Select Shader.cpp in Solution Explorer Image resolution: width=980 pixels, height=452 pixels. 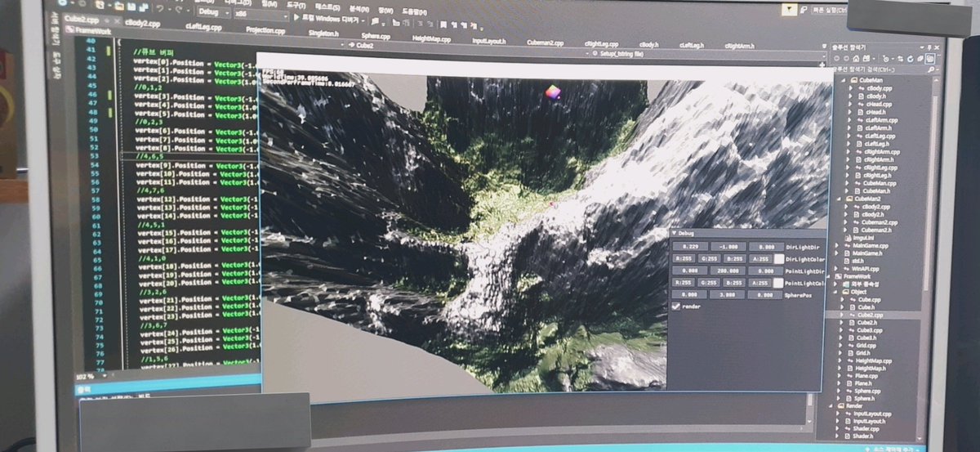866,428
